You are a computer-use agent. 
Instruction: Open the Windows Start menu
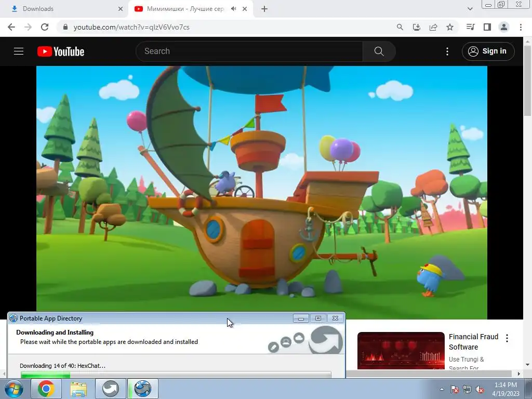(14, 389)
